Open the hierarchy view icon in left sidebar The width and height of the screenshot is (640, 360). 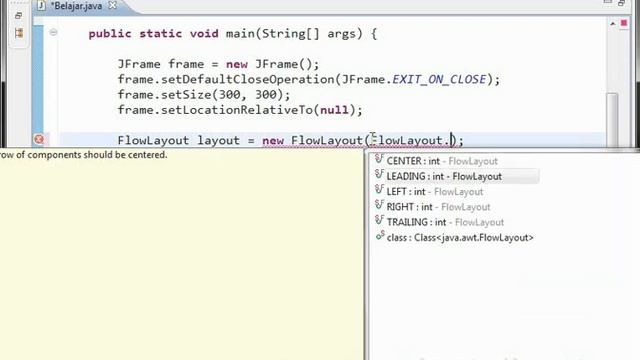(x=19, y=33)
